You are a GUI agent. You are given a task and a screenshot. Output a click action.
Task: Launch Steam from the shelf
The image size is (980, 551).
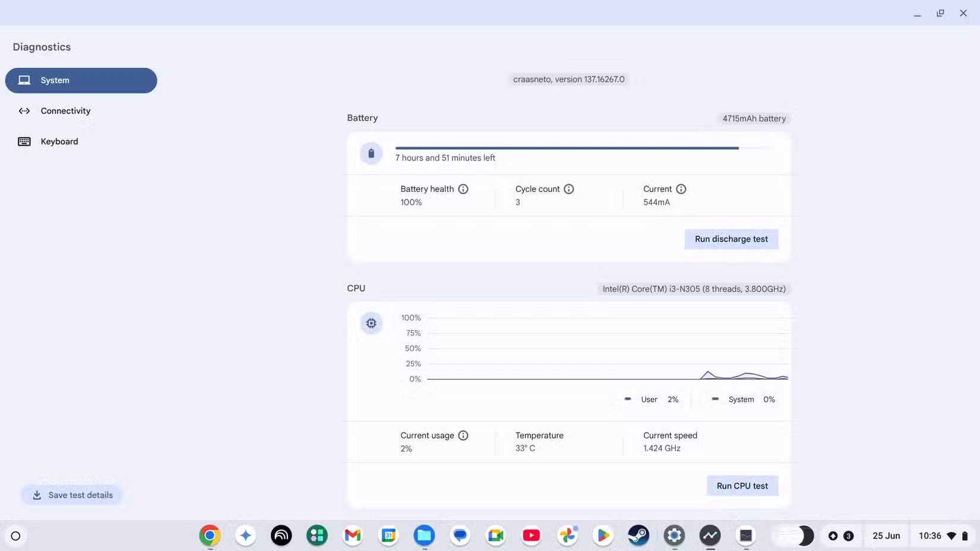pyautogui.click(x=638, y=536)
